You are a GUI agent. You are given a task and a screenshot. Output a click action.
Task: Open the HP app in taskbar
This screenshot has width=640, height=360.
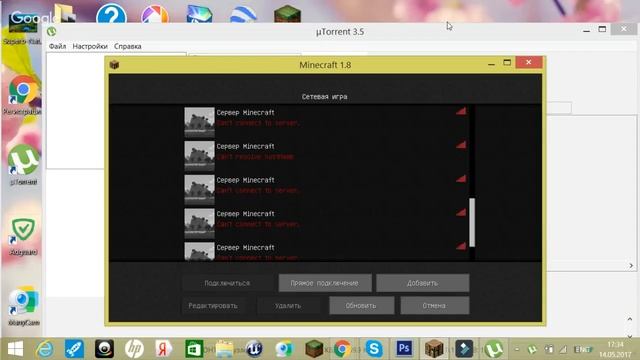click(134, 349)
